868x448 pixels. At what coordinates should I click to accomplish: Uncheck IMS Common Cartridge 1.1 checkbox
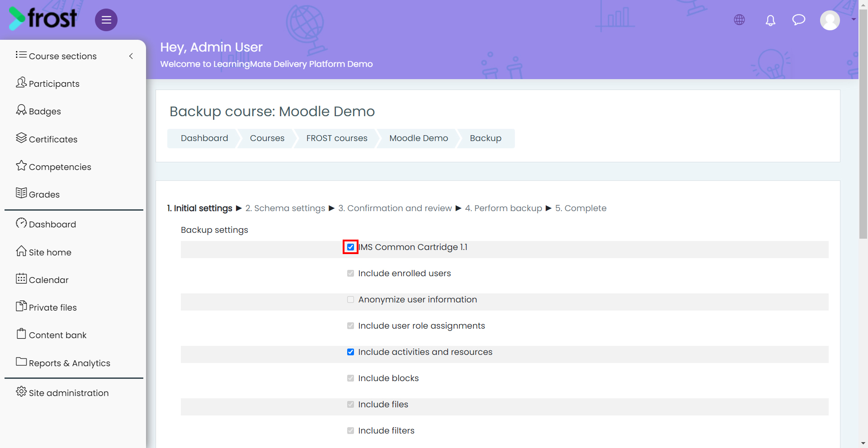pos(350,247)
